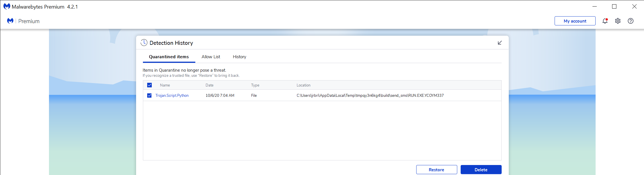Toggle the select-all checkbox in table header
Screen dimensions: 644x175
(x=149, y=85)
